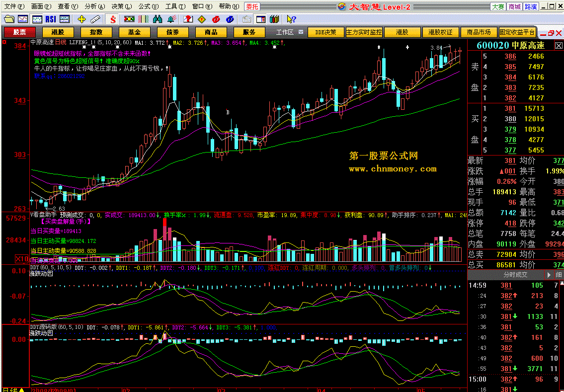
Task: Open the 窗口(W) menu
Action: coord(202,6)
